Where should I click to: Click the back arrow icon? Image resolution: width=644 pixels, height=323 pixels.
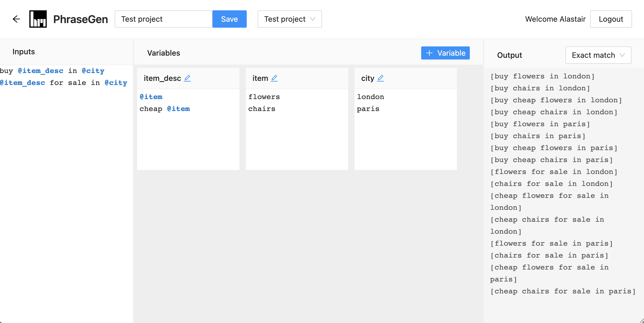[x=16, y=19]
